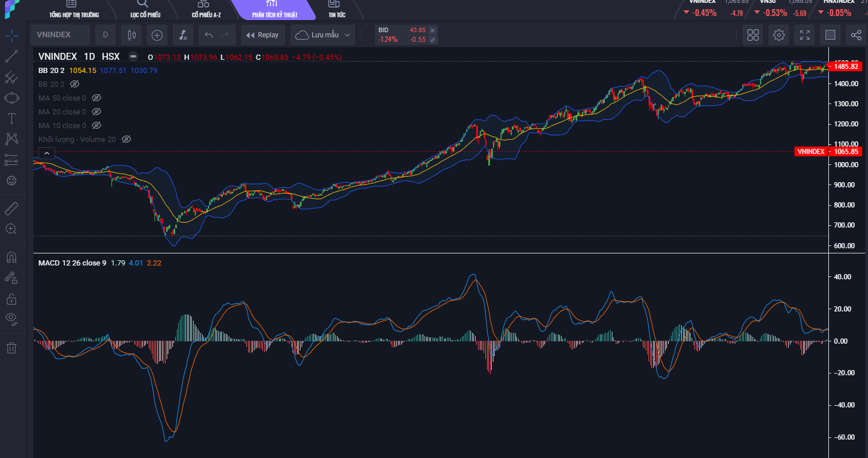Open the D timeframe selector

pos(105,35)
